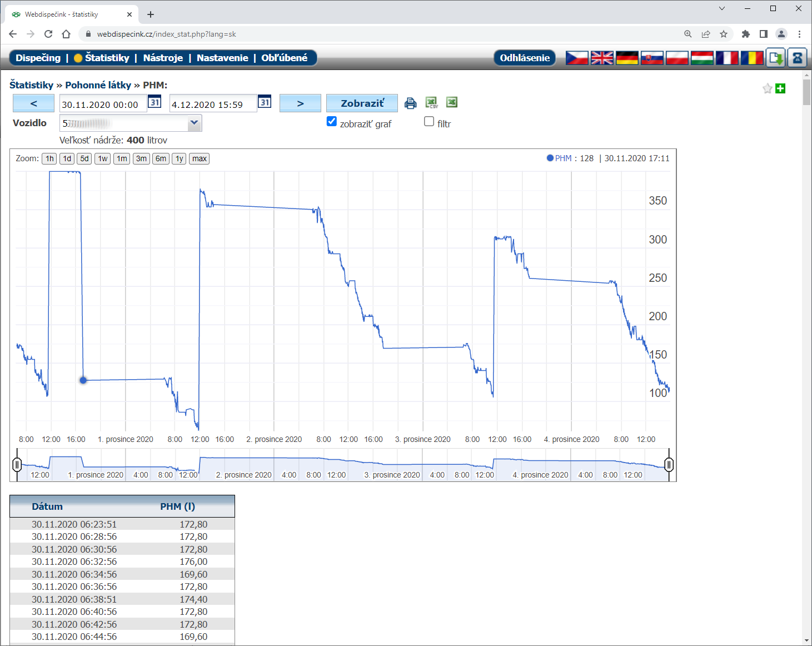Open the Nástroje menu
812x646 pixels.
click(x=163, y=58)
